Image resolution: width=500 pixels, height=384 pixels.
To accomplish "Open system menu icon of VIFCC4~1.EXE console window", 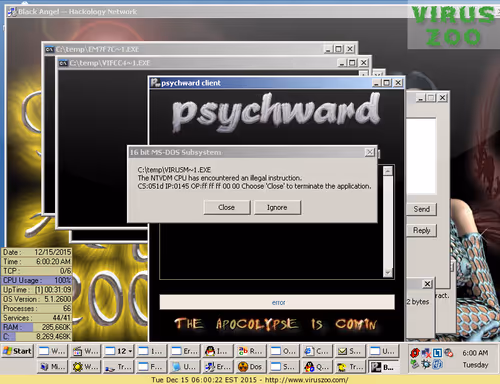I will point(63,63).
